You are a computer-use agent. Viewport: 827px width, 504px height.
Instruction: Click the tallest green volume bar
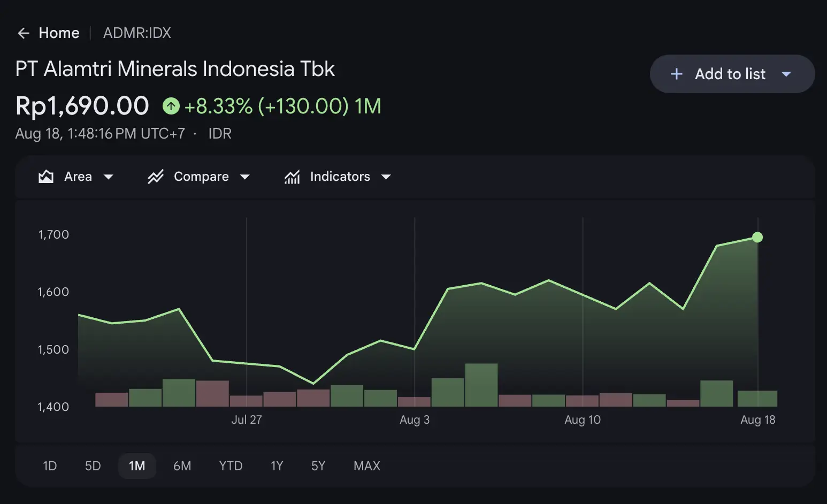pos(481,385)
